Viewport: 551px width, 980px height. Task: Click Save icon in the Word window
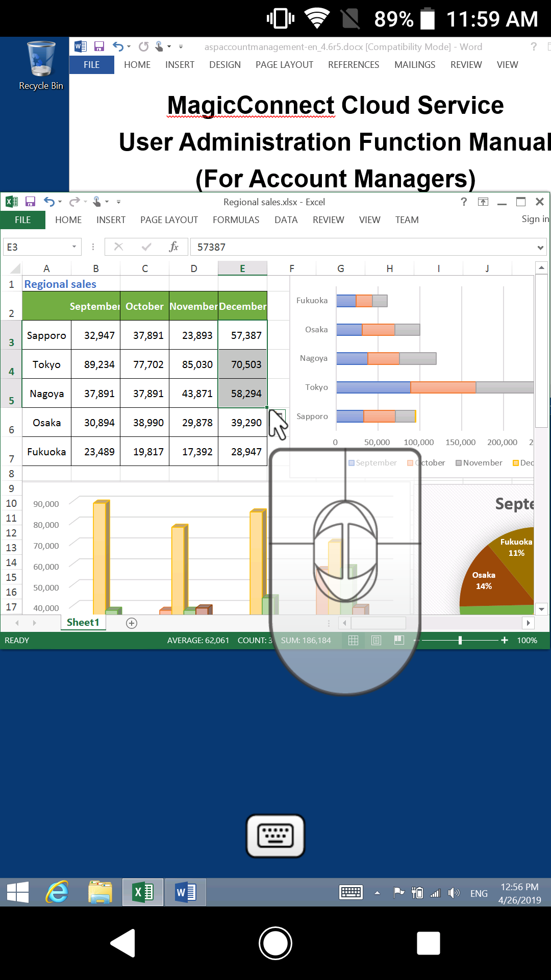(x=99, y=46)
